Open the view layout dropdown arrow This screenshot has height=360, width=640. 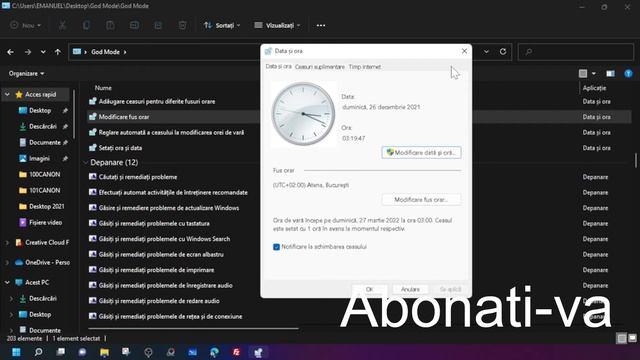[594, 73]
